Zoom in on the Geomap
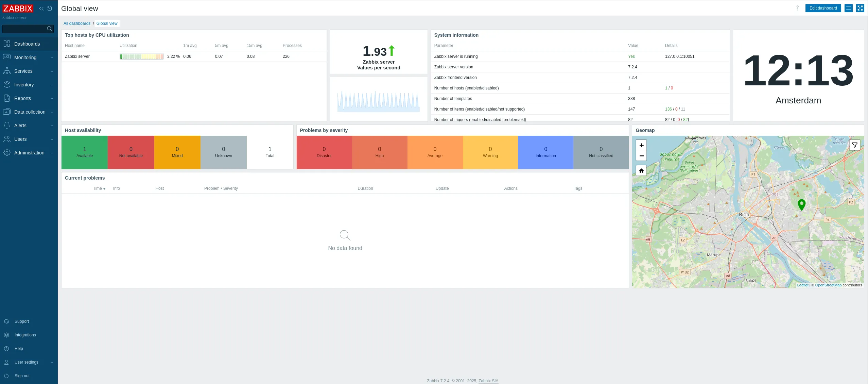The width and height of the screenshot is (868, 384). pyautogui.click(x=641, y=145)
